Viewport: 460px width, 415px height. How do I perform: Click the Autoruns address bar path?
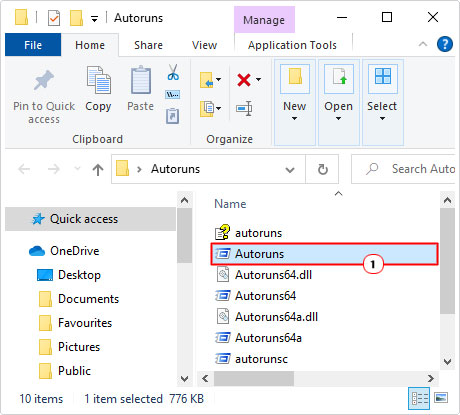[175, 169]
